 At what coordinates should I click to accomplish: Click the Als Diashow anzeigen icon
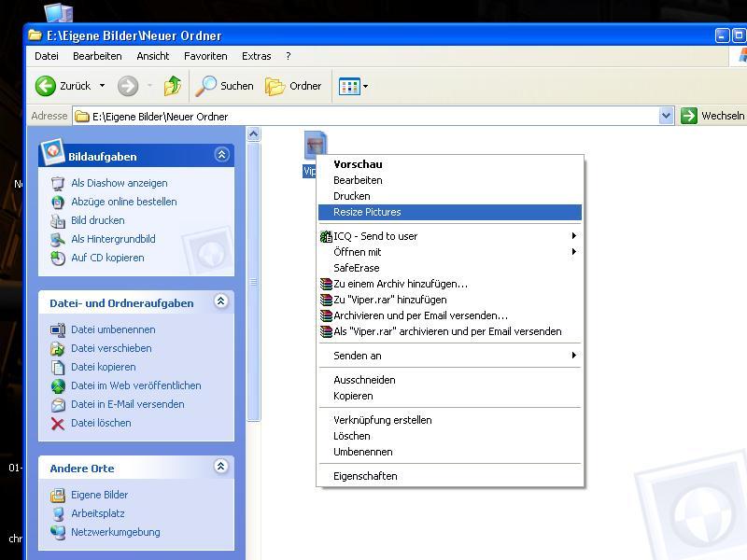tap(58, 183)
